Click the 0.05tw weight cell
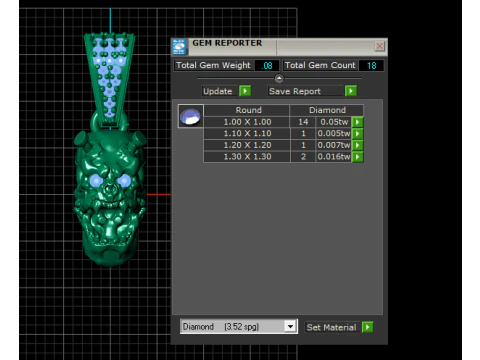Image resolution: width=480 pixels, height=360 pixels. point(334,122)
